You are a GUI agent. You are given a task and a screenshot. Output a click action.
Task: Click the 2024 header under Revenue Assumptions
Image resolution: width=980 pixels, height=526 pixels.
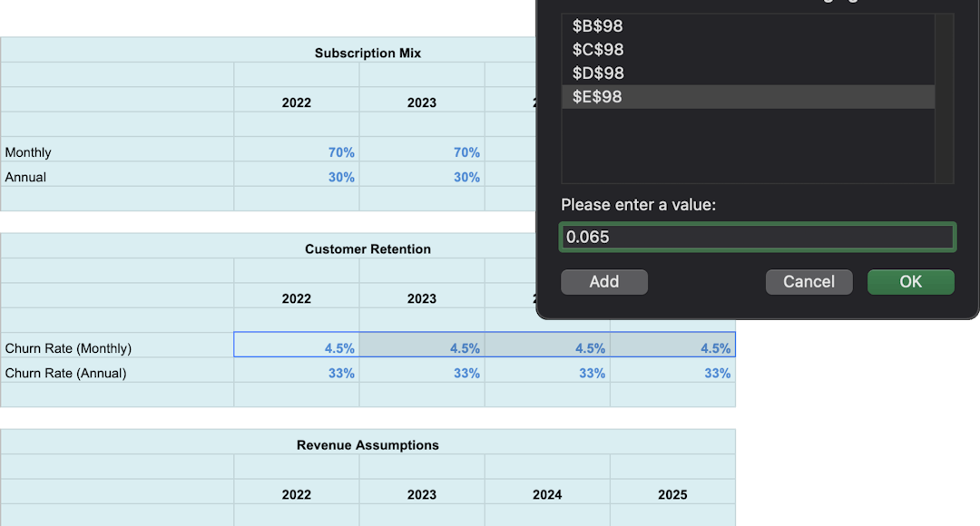547,494
